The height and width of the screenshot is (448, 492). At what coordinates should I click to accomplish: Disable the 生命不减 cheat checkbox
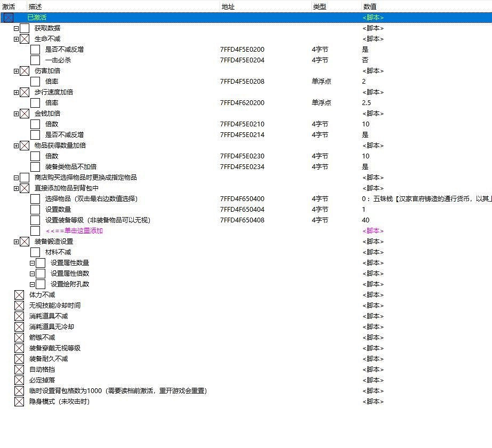click(x=25, y=39)
